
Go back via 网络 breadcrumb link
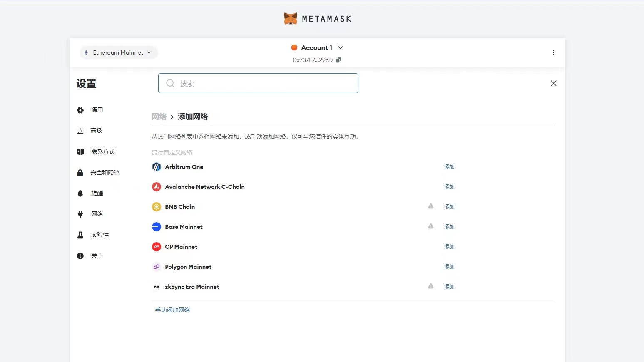click(x=159, y=117)
